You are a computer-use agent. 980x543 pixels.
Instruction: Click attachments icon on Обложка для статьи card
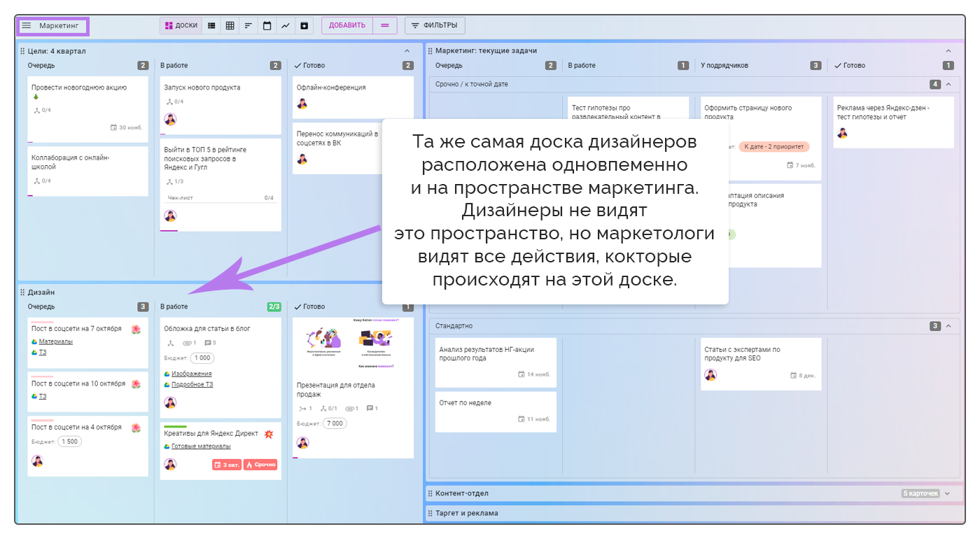point(189,343)
